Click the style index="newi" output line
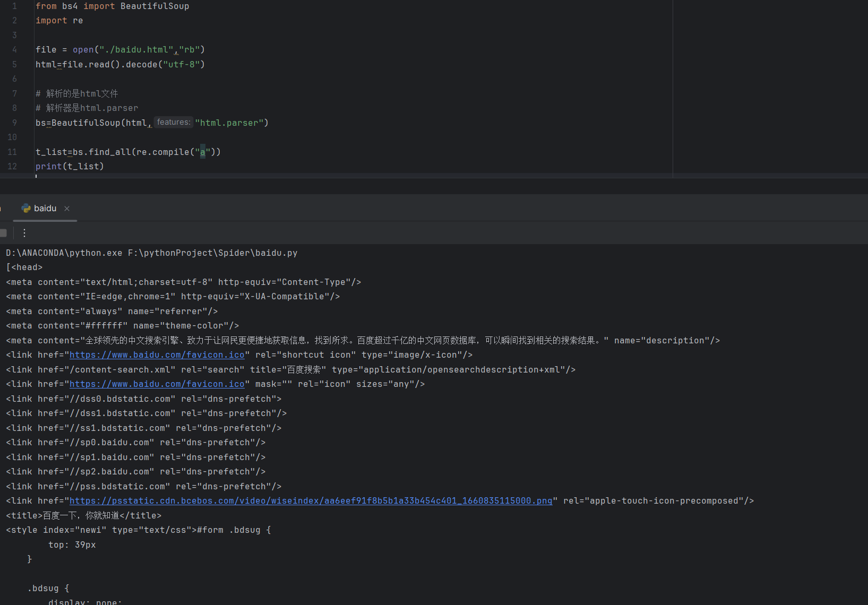This screenshot has width=868, height=605. (139, 530)
